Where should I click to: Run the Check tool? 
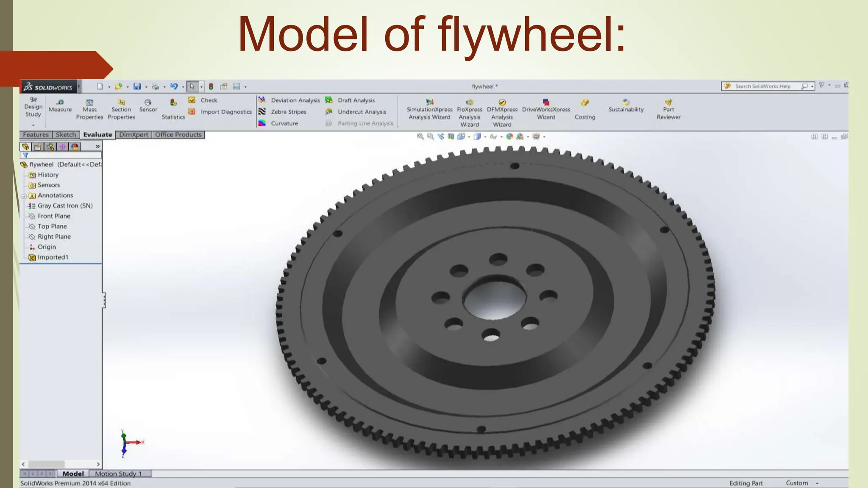coord(203,100)
